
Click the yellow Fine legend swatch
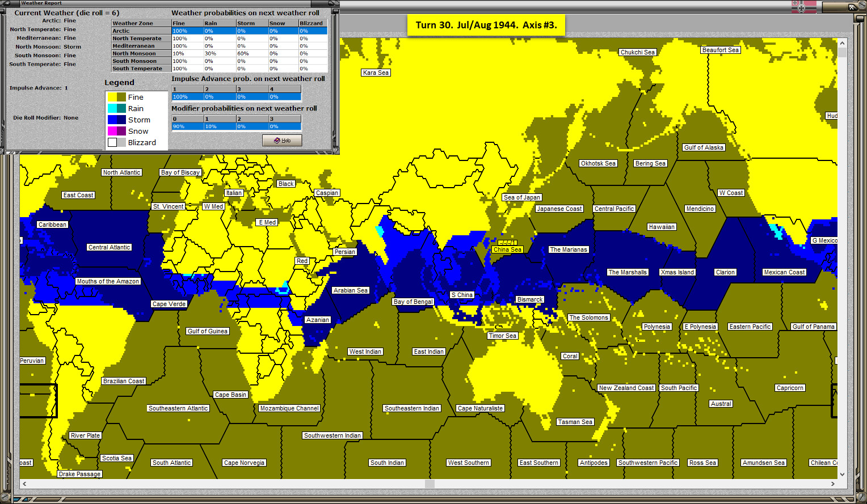pos(112,97)
